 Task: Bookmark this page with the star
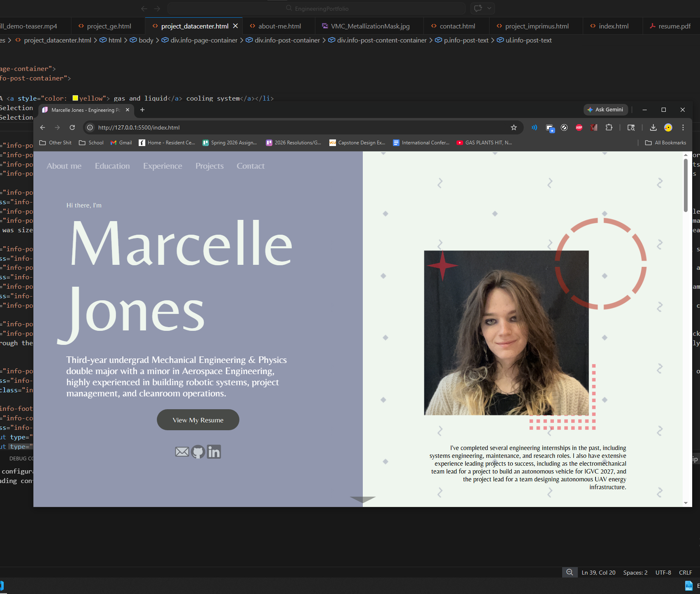514,127
